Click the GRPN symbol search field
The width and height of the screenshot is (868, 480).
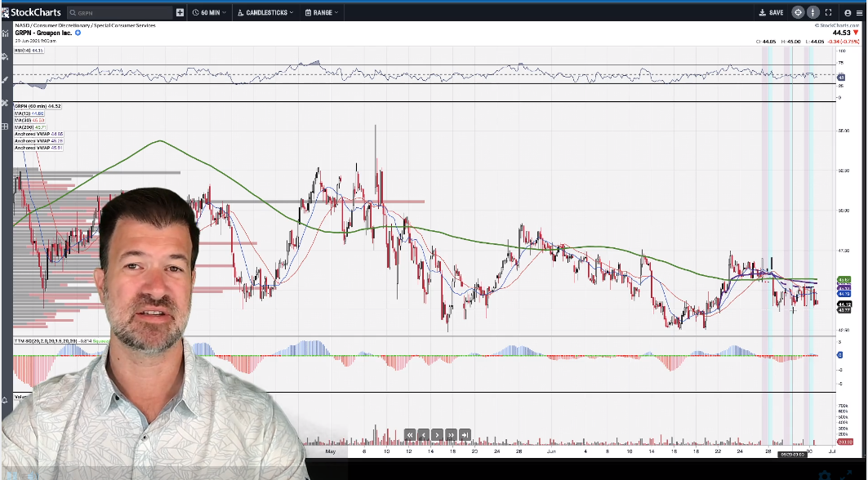(x=120, y=12)
